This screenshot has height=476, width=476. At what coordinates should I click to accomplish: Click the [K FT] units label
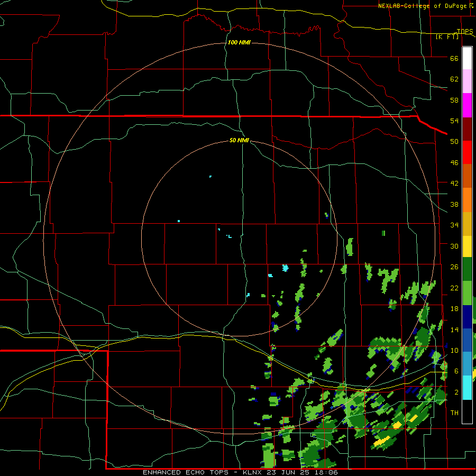click(447, 37)
